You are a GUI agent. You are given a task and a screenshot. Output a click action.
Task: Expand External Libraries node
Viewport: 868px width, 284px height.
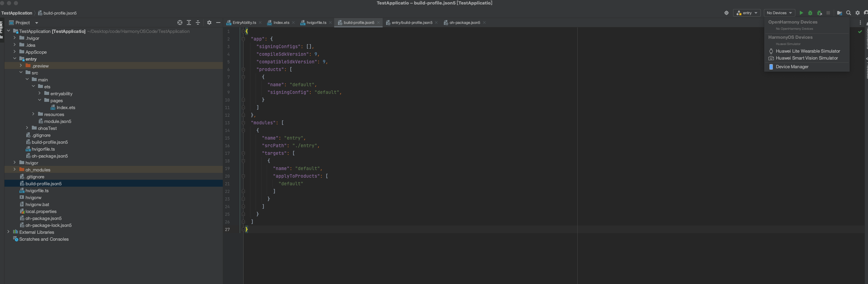pos(8,232)
